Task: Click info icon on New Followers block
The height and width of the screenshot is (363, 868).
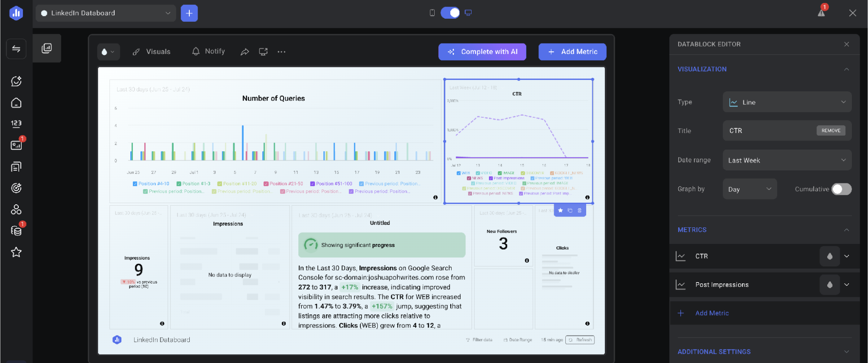Action: click(527, 260)
